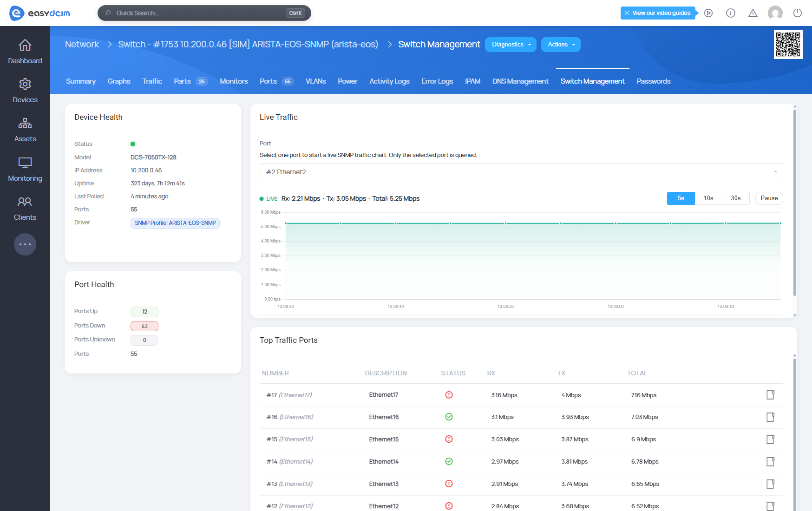Dismiss the video guides banner with X
812x511 pixels.
[x=627, y=13]
